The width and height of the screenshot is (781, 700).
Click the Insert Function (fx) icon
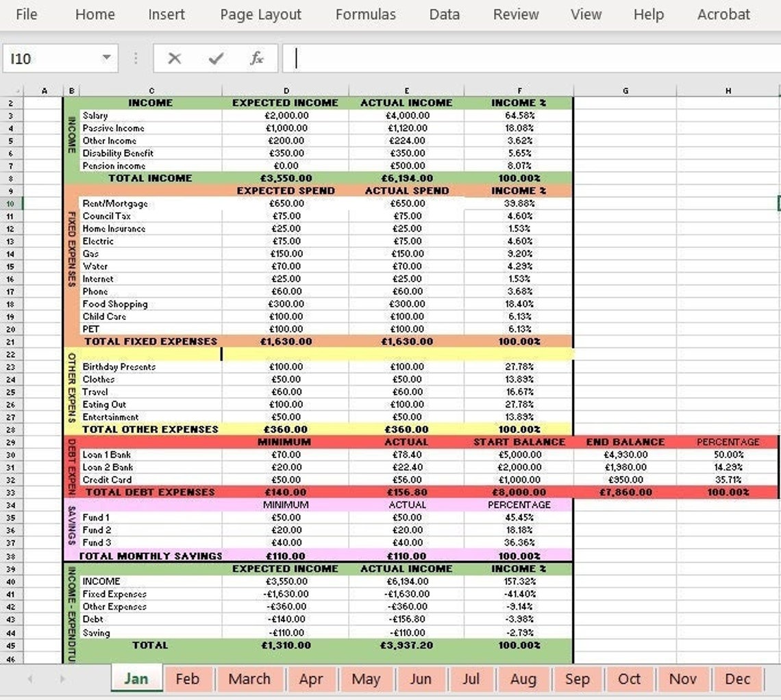click(x=257, y=58)
